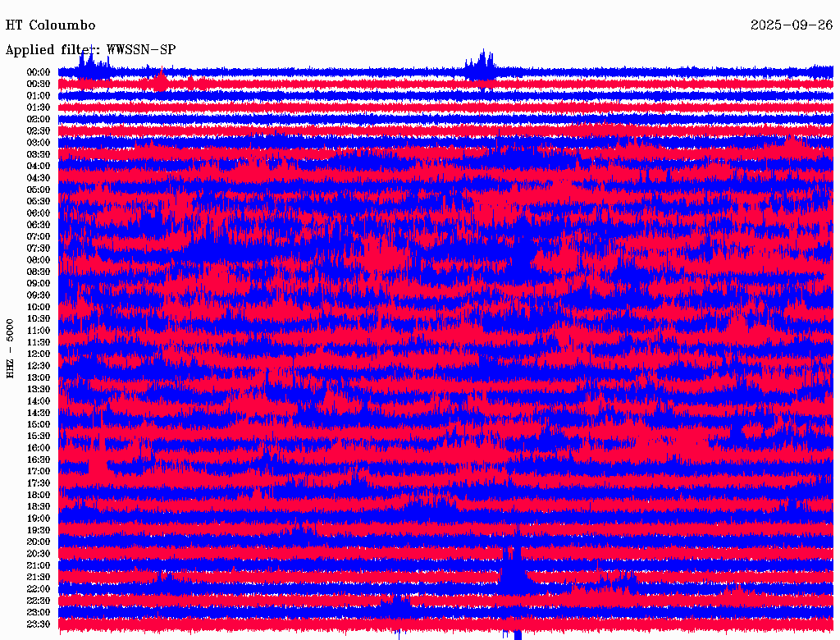Click the station title 'HT Coloumbo'
This screenshot has height=640, width=840.
(50, 25)
